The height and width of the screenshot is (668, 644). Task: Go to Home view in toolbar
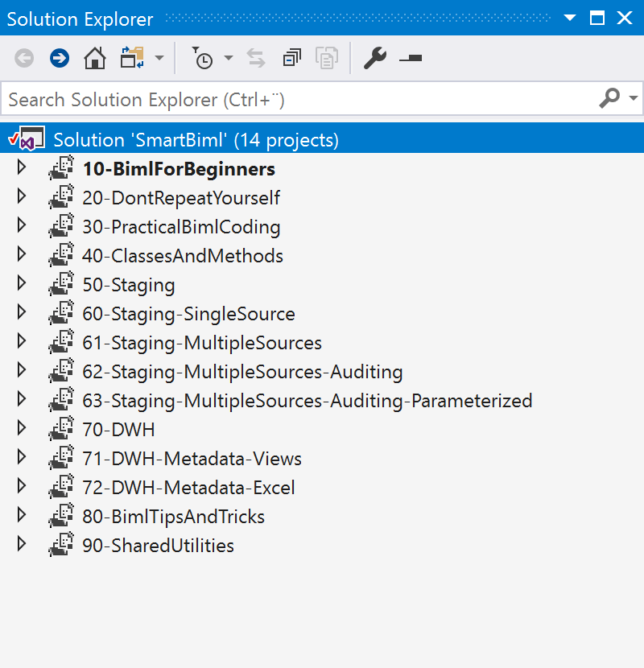pyautogui.click(x=95, y=58)
